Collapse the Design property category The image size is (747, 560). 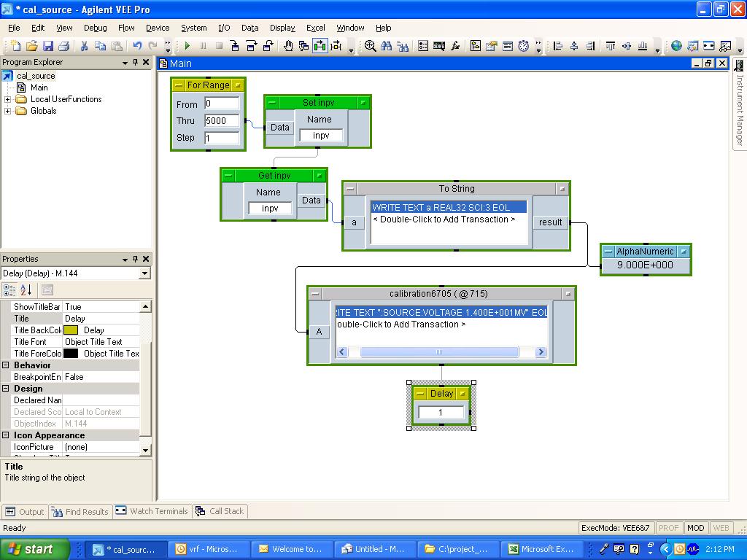6,389
